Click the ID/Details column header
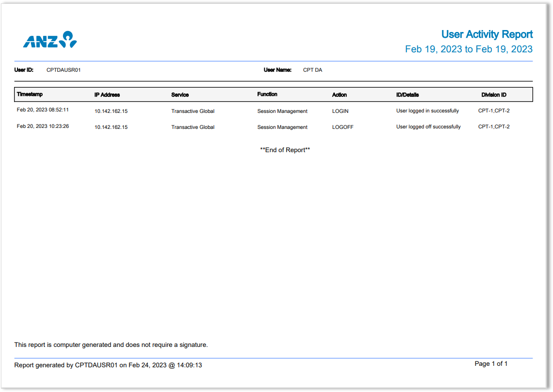This screenshot has height=392, width=553. [x=407, y=94]
